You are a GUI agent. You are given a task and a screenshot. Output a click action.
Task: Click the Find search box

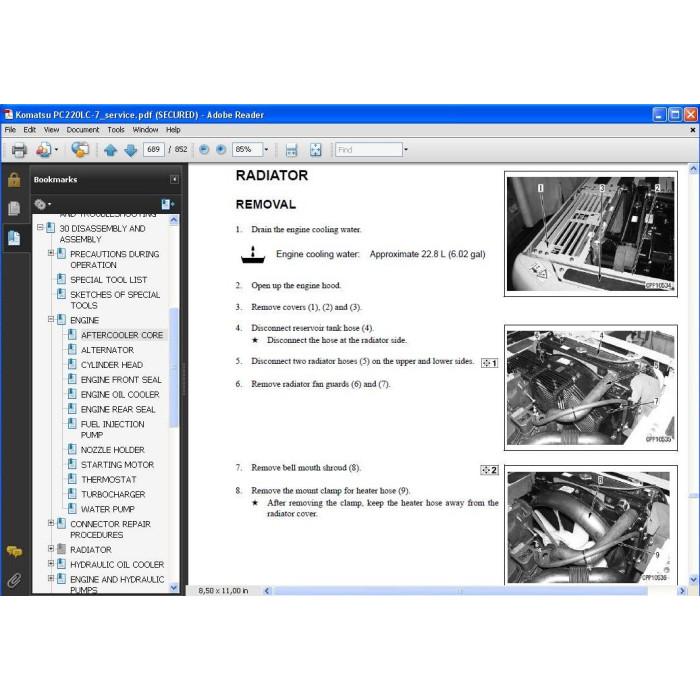point(369,150)
